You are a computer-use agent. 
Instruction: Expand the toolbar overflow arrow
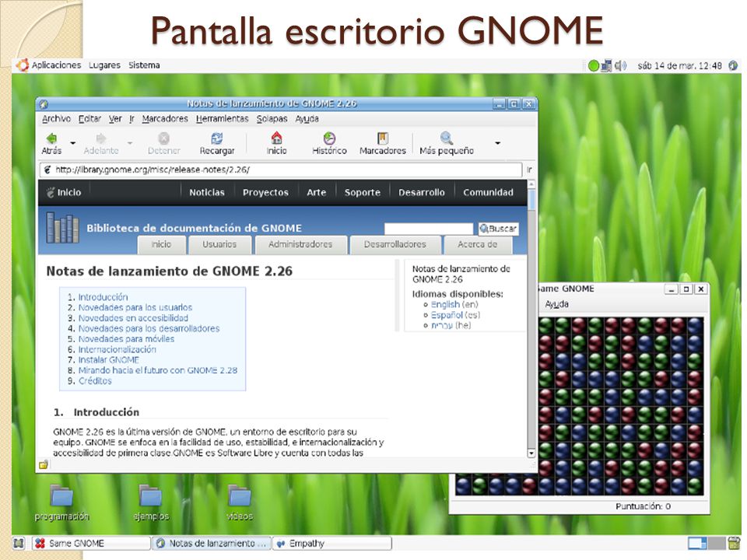point(497,143)
